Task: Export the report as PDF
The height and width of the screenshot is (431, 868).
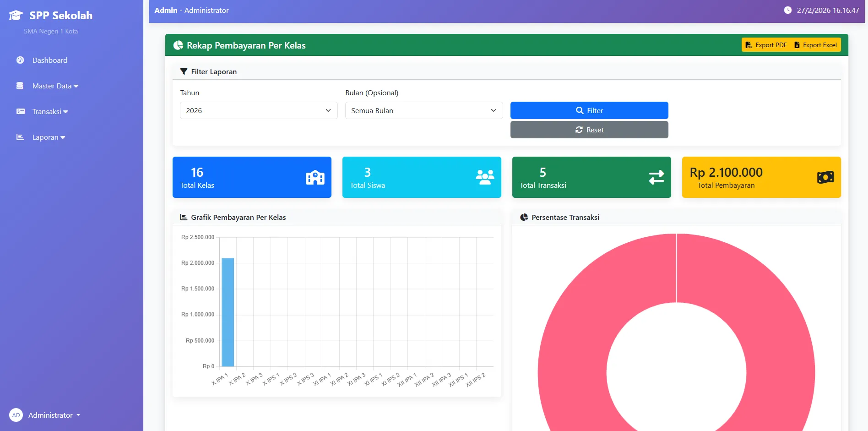Action: (766, 45)
